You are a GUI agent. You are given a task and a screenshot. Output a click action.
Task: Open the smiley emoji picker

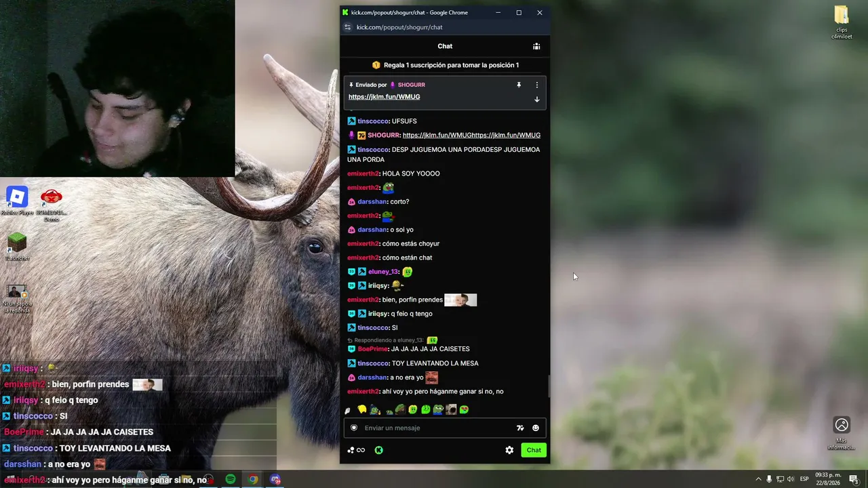536,428
